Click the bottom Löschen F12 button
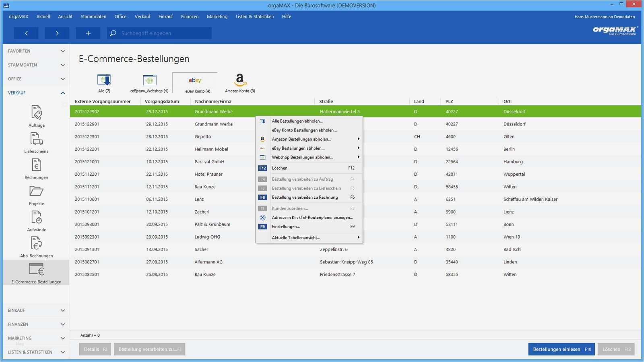The width and height of the screenshot is (644, 362). point(616,349)
